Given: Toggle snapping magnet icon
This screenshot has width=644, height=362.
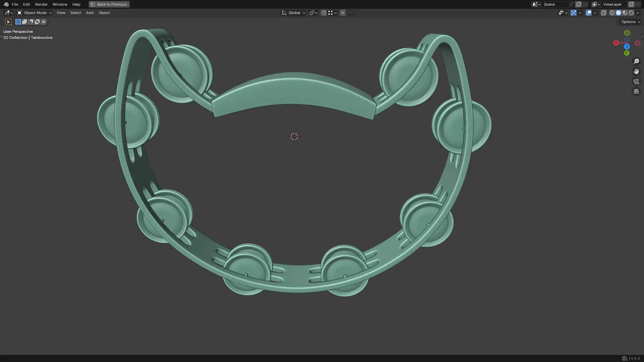Looking at the screenshot, I should pyautogui.click(x=324, y=13).
